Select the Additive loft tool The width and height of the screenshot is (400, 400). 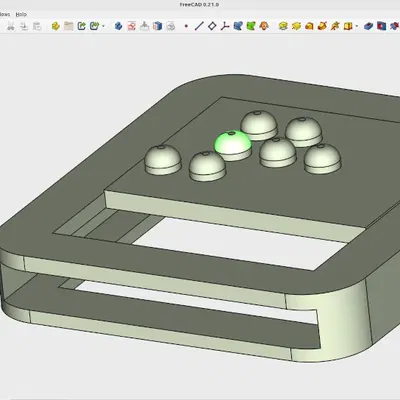tap(309, 26)
